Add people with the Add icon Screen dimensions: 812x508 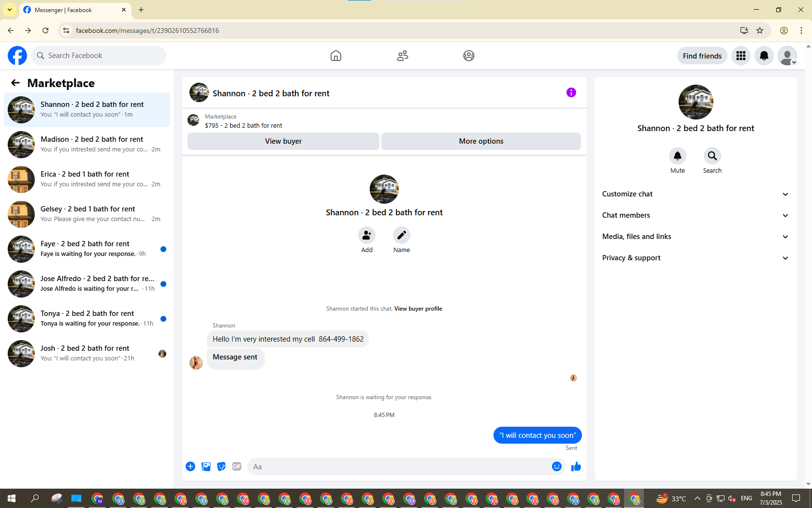367,235
